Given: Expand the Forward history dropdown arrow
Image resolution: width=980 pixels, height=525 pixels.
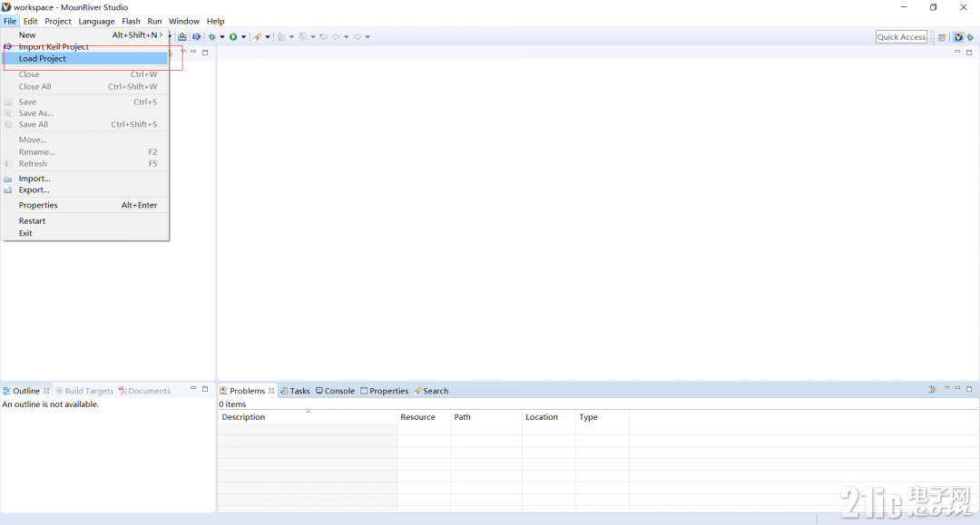Looking at the screenshot, I should (367, 37).
